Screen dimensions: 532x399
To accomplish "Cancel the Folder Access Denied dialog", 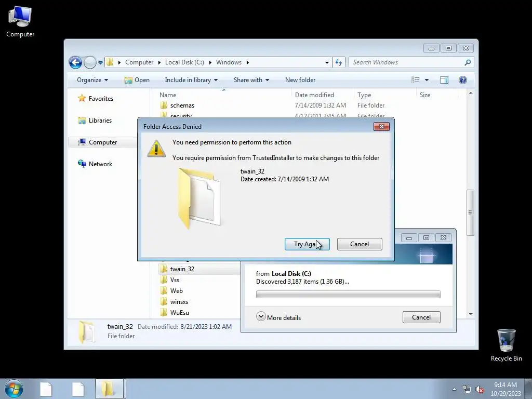I will pos(360,244).
